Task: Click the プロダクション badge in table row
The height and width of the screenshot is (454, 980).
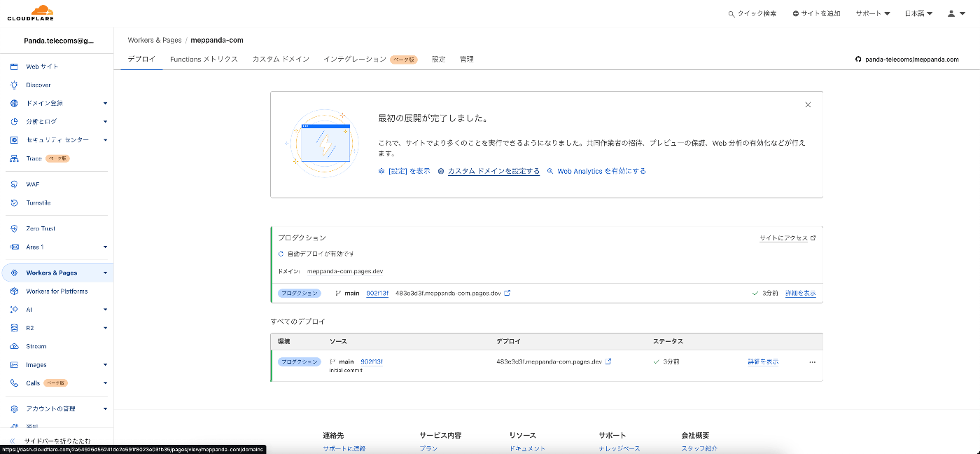Action: (299, 362)
